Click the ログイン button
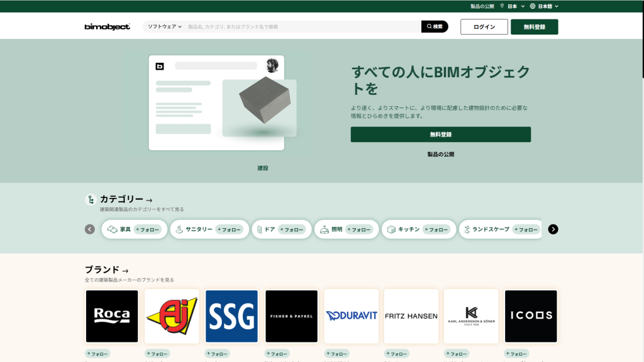The width and height of the screenshot is (644, 362). pyautogui.click(x=484, y=27)
